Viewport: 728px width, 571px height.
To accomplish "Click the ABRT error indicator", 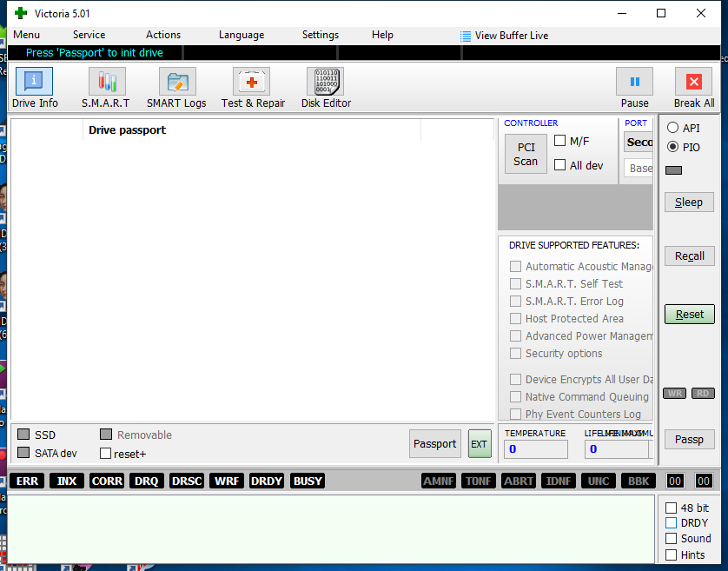I will 519,481.
